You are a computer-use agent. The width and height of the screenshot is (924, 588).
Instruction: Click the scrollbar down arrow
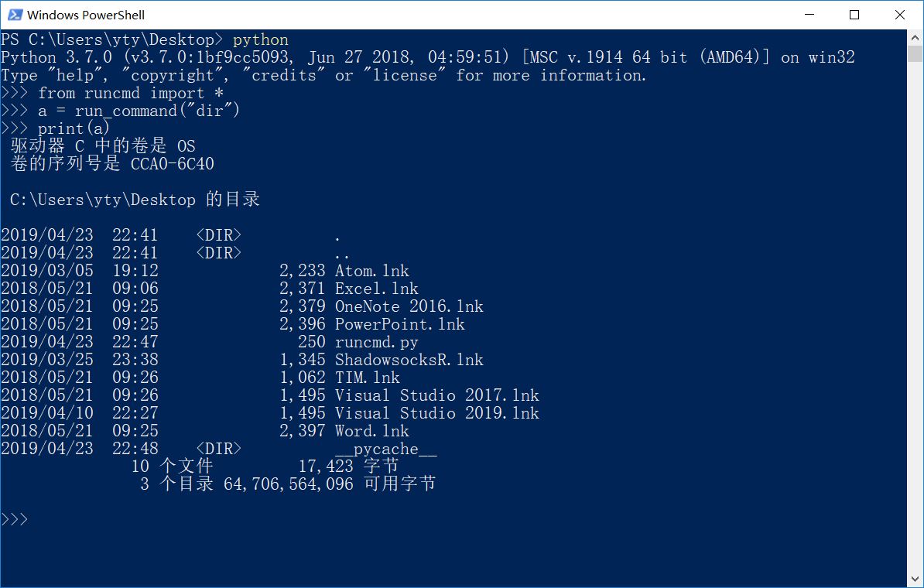(913, 576)
